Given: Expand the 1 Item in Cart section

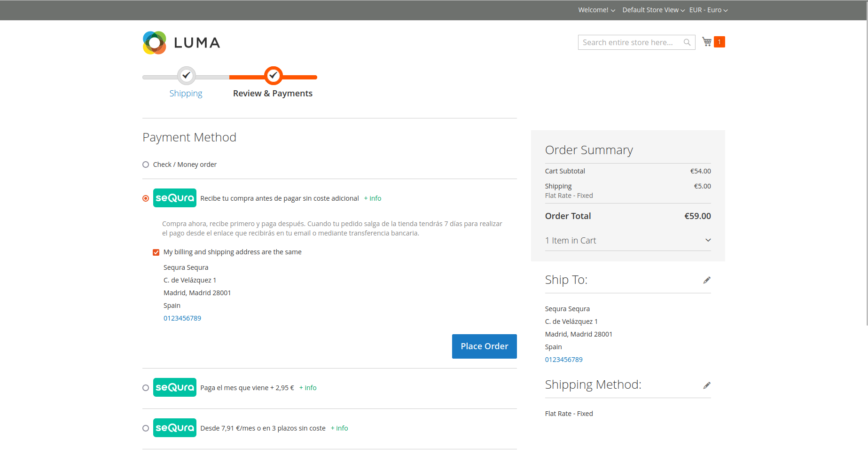Looking at the screenshot, I should [x=628, y=241].
